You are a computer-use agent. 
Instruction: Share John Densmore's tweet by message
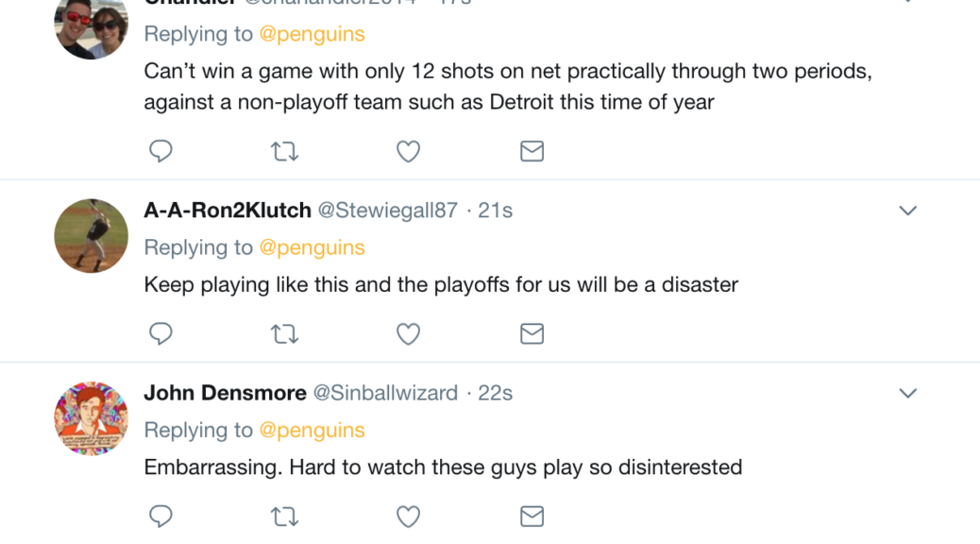(532, 516)
